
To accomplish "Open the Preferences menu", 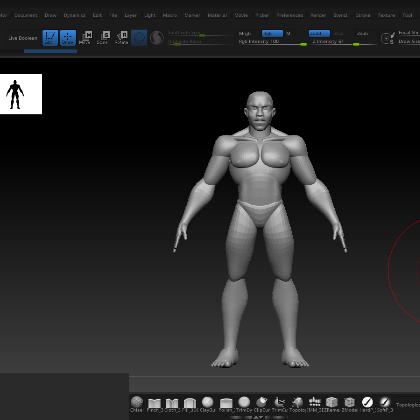I will (x=290, y=15).
